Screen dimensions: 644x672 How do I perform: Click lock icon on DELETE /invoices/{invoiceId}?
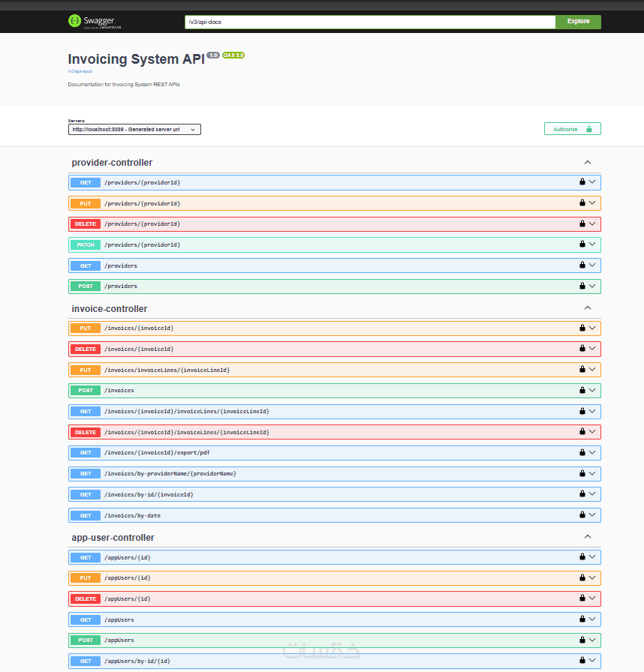[x=582, y=349]
